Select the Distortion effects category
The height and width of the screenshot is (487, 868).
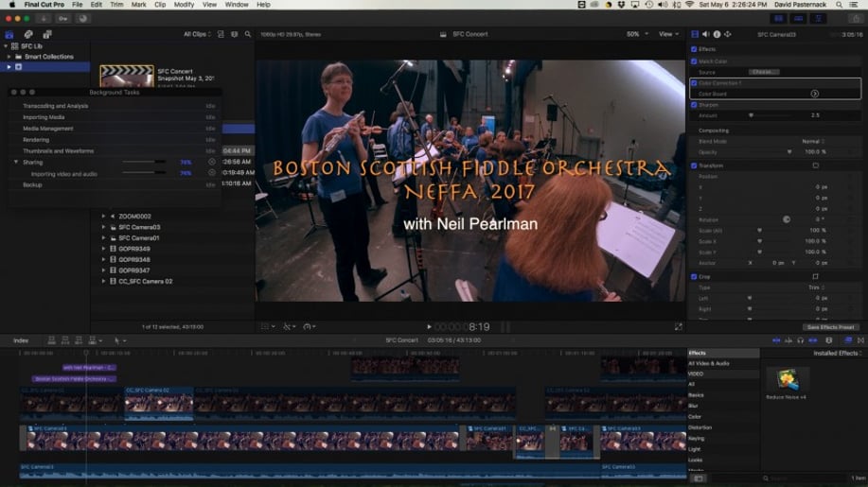700,427
